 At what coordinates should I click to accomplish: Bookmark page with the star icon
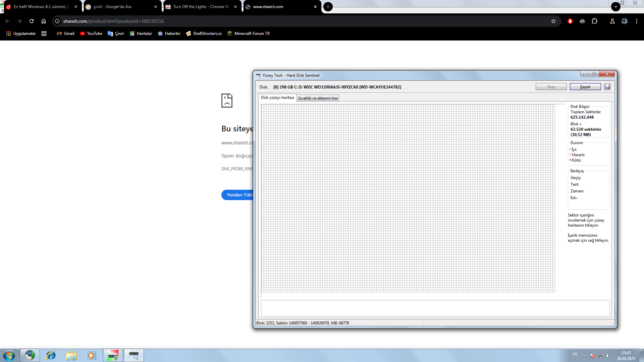tap(553, 21)
